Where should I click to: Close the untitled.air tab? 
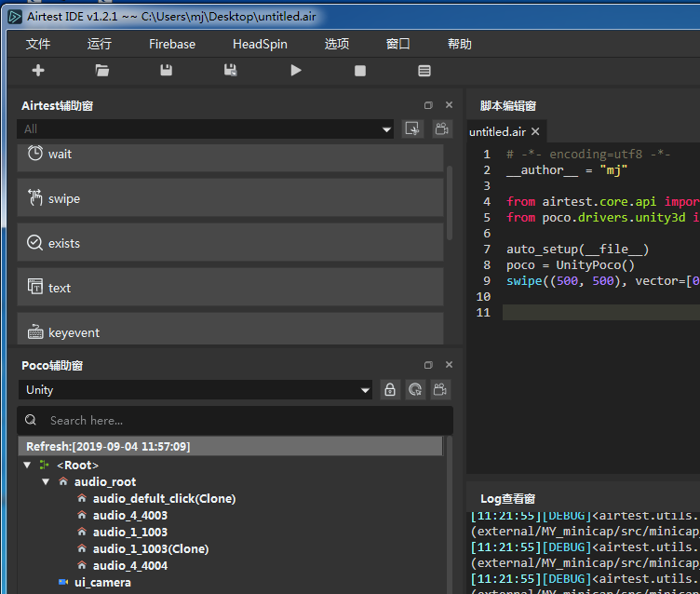pos(535,132)
